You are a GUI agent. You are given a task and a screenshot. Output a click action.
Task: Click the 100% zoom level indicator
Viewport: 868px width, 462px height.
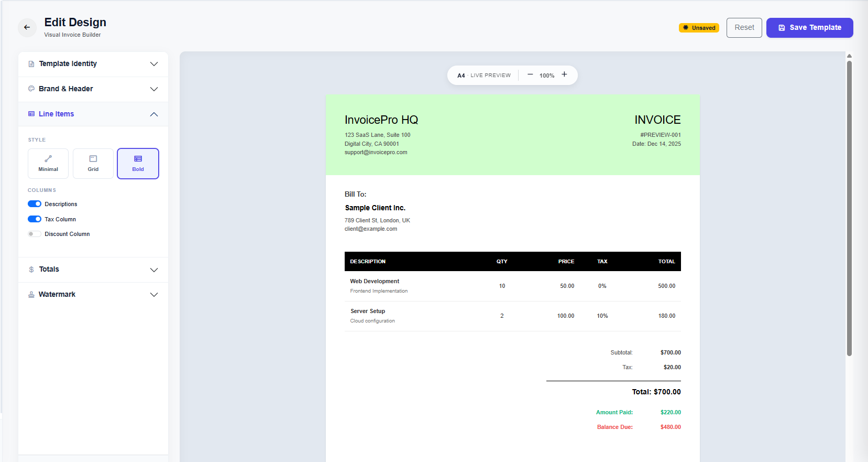[x=547, y=76]
